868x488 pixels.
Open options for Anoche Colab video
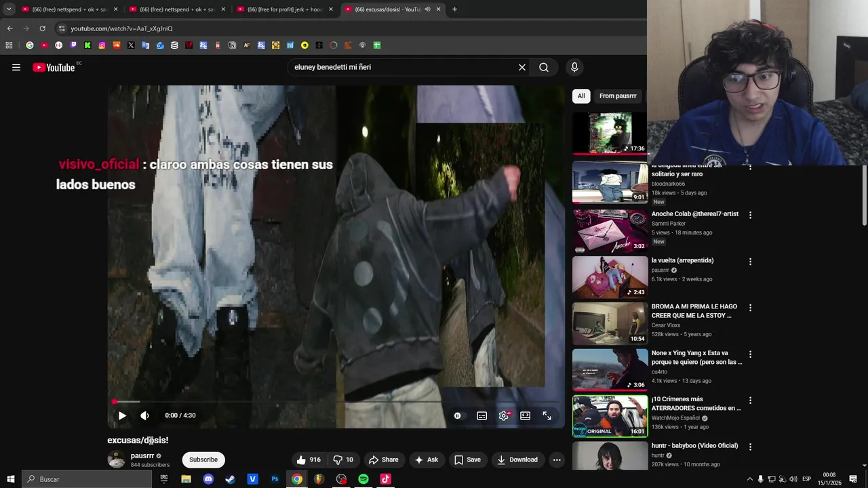750,215
